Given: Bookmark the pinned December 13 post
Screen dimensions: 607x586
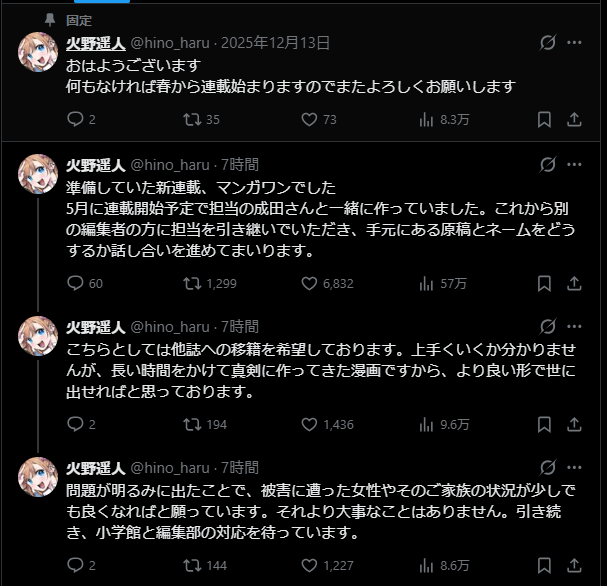Looking at the screenshot, I should [544, 120].
